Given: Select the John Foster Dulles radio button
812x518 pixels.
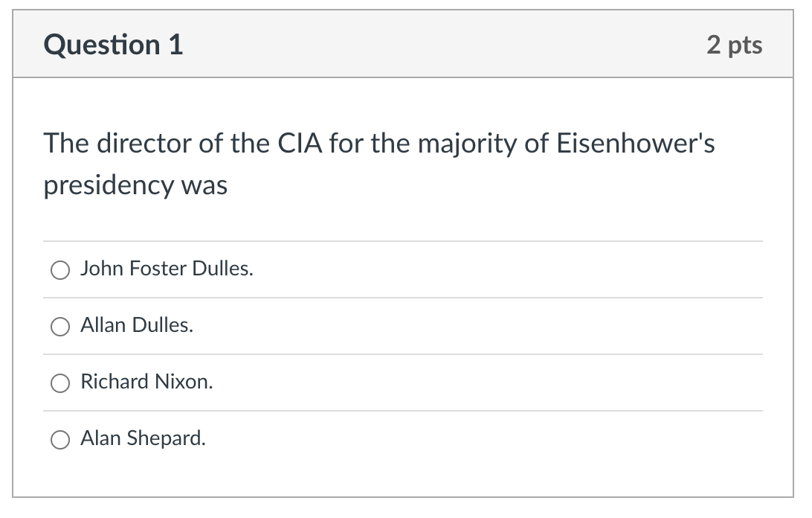Looking at the screenshot, I should pyautogui.click(x=60, y=269).
